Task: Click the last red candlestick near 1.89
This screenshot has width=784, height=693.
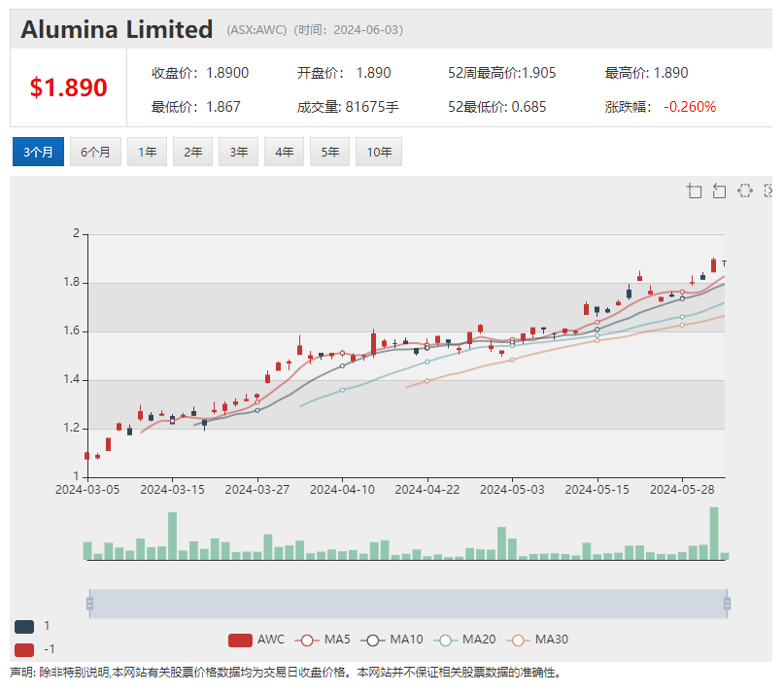Action: point(713,265)
